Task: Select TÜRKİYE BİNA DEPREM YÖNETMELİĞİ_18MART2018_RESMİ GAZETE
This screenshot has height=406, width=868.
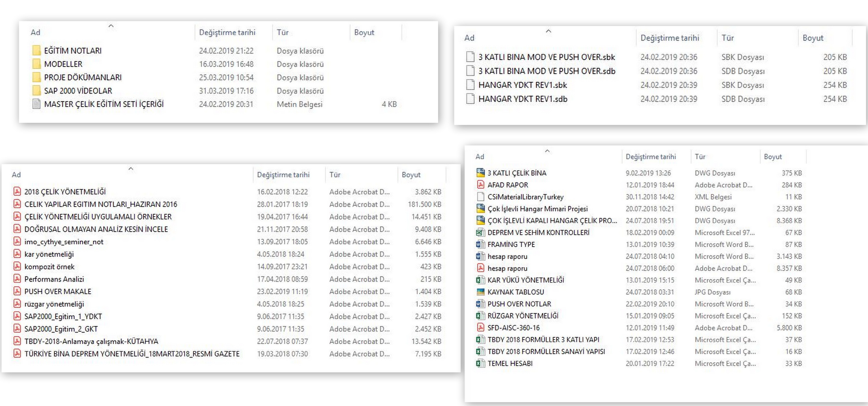Action: pos(132,354)
